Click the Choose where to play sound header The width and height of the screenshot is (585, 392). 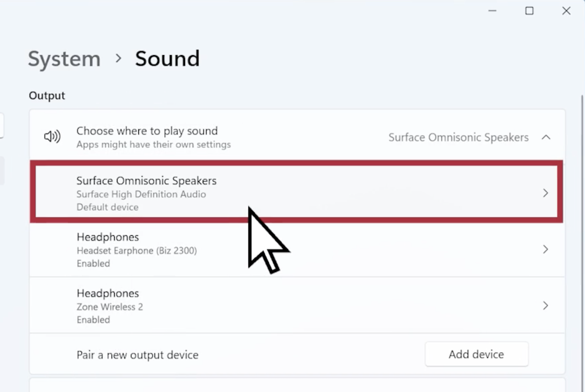147,131
